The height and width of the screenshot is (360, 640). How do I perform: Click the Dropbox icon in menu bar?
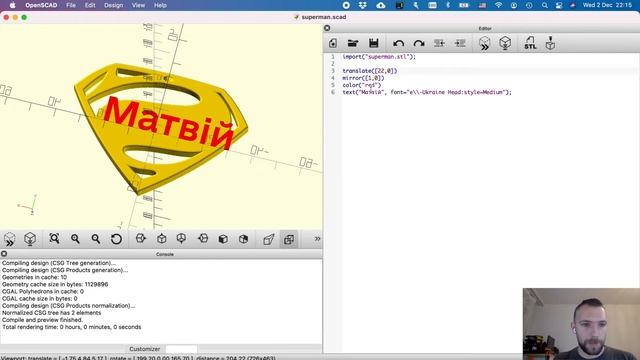coord(362,5)
